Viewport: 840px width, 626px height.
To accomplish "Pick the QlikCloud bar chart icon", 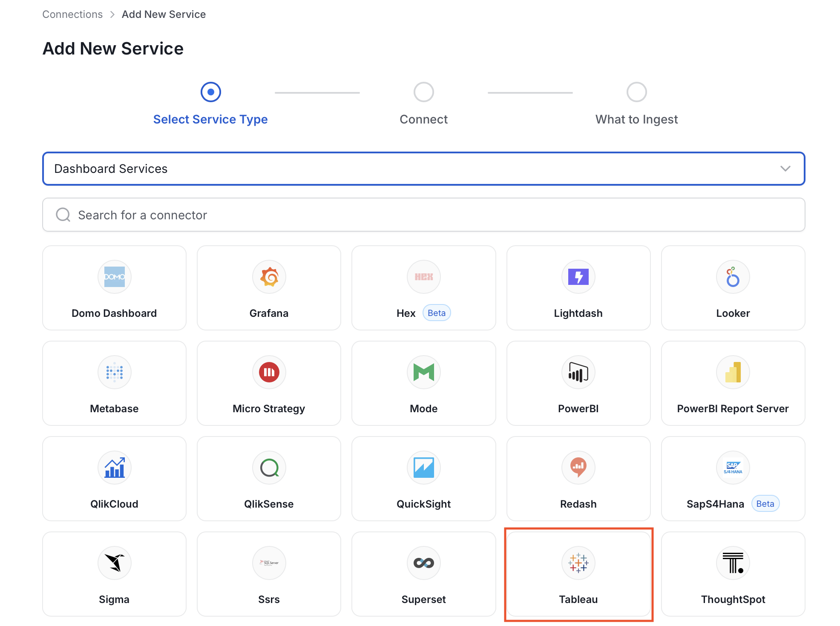I will (114, 468).
